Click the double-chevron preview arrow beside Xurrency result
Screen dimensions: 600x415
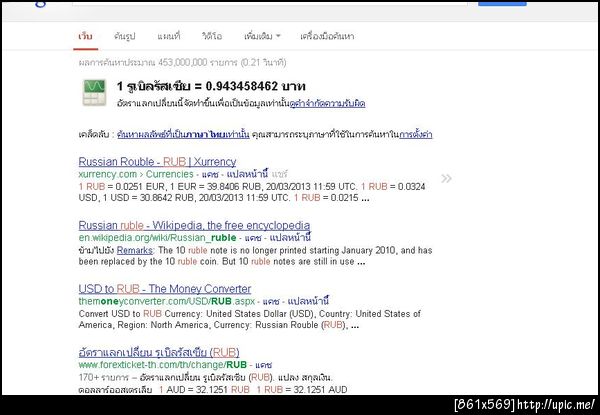tap(446, 178)
